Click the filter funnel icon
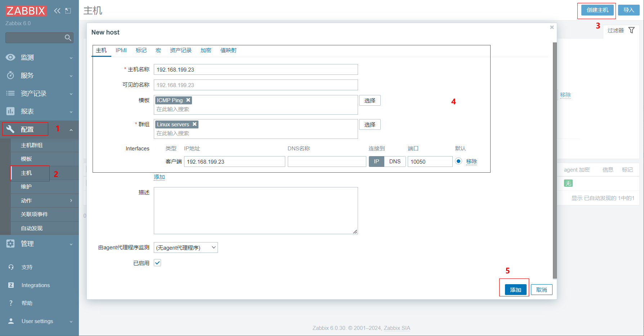 click(631, 30)
